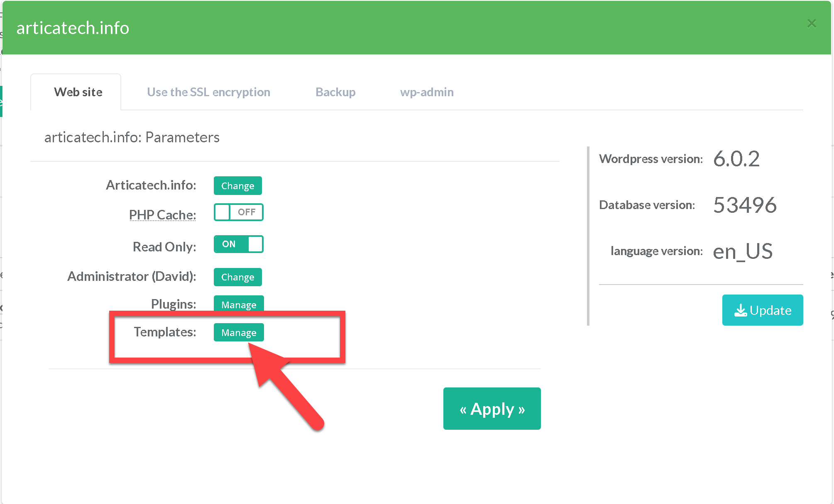Open the Backup tab
834x504 pixels.
click(x=335, y=92)
